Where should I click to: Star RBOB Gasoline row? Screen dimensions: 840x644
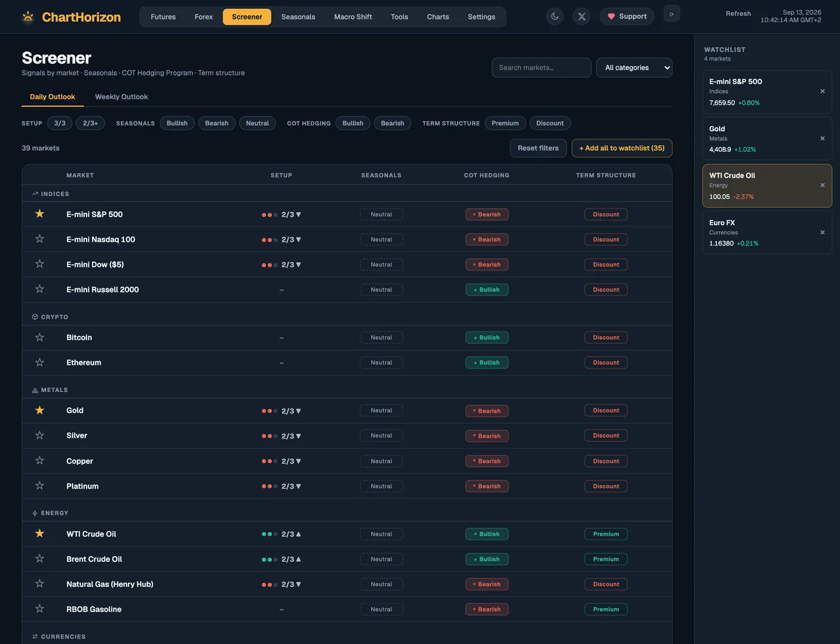39,609
